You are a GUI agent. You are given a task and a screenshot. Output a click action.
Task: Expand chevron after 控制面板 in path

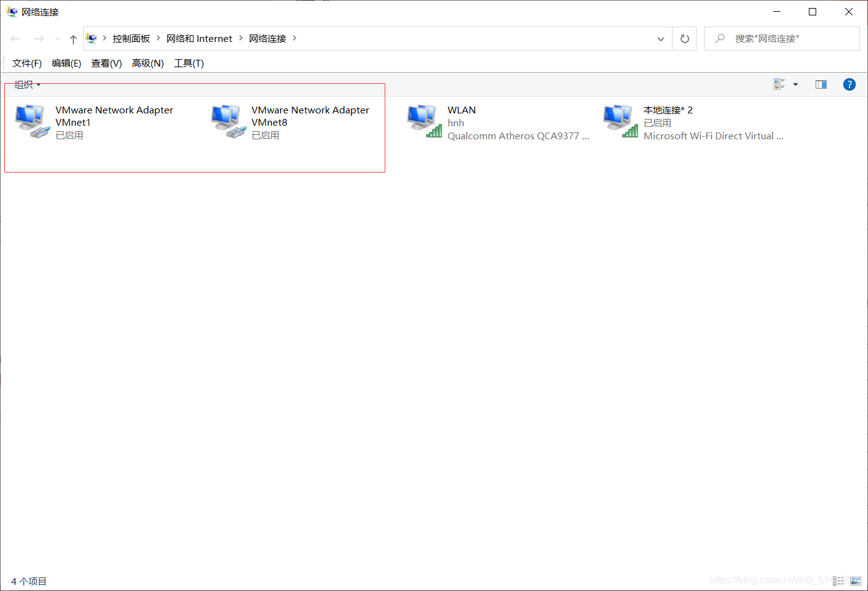tap(158, 38)
